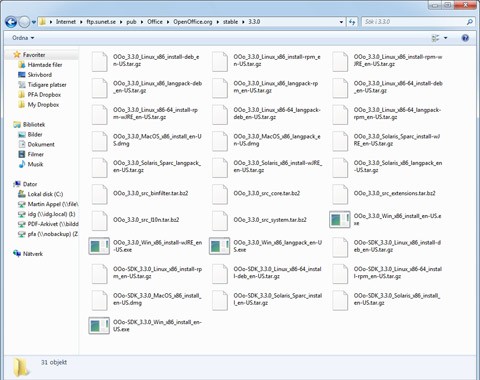Open Musik library in sidebar
480x380 pixels.
pos(35,164)
